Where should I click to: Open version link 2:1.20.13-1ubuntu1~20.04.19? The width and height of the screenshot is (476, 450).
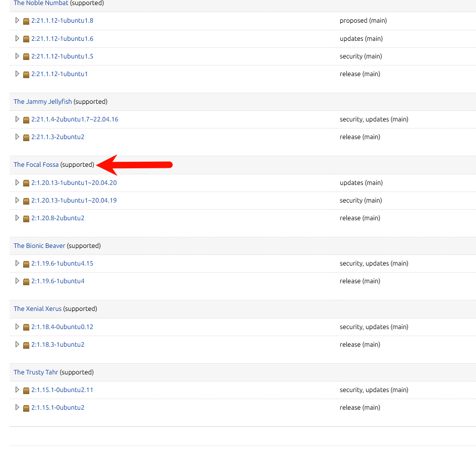coord(74,200)
